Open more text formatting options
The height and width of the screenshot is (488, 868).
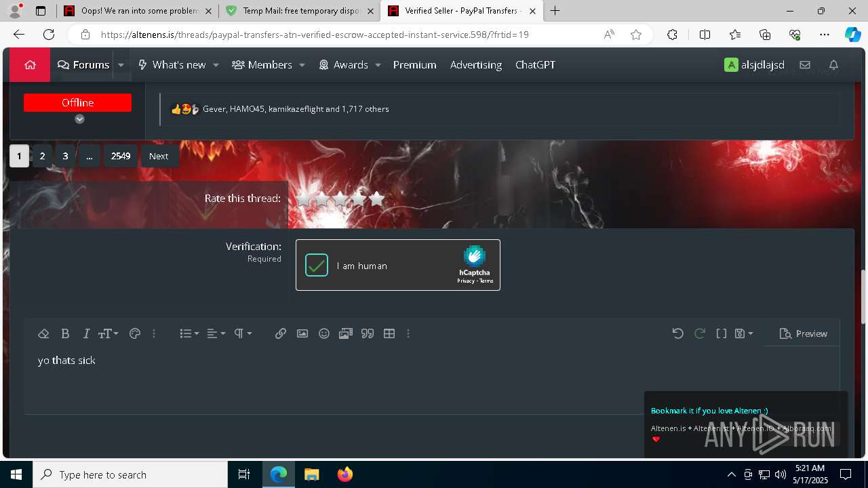point(154,333)
